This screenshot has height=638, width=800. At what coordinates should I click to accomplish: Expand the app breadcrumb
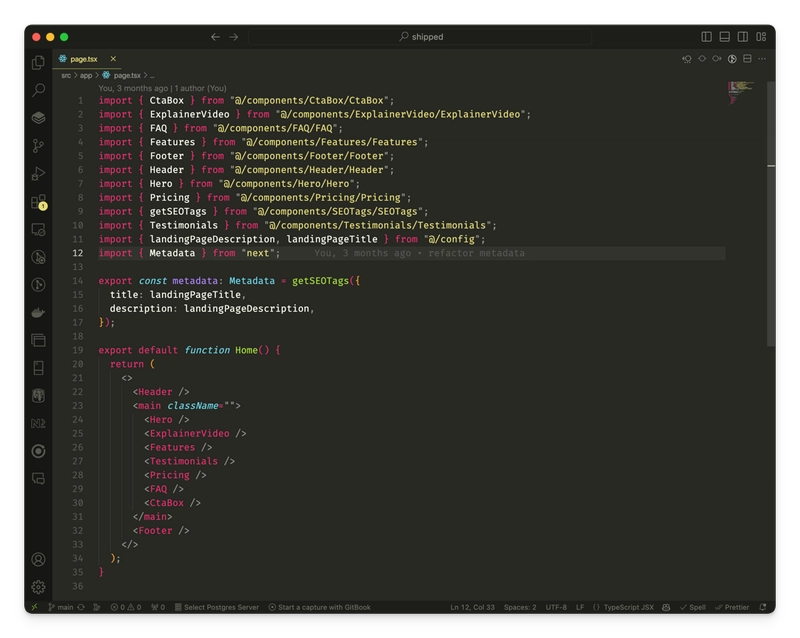[86, 76]
